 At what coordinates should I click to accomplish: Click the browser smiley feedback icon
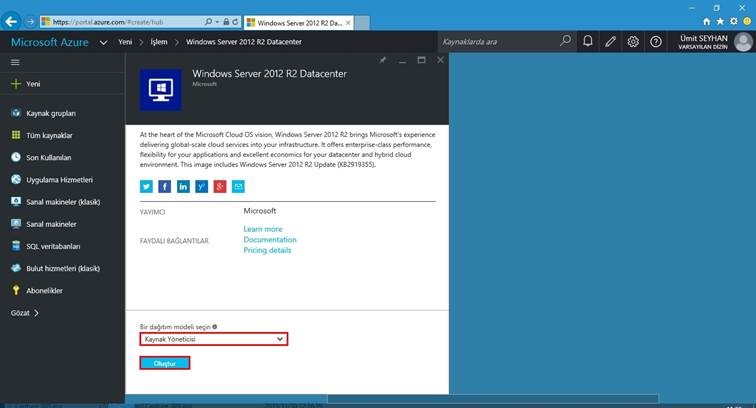(747, 22)
